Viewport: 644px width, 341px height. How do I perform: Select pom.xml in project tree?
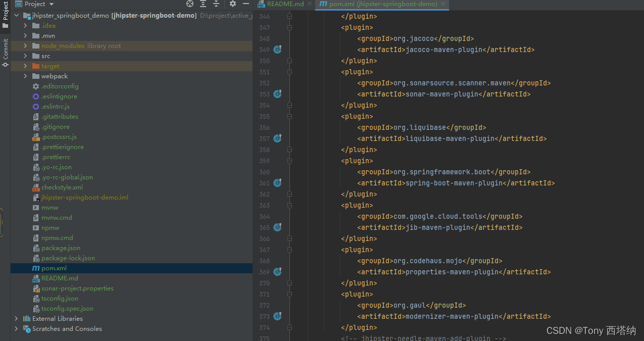point(131,268)
